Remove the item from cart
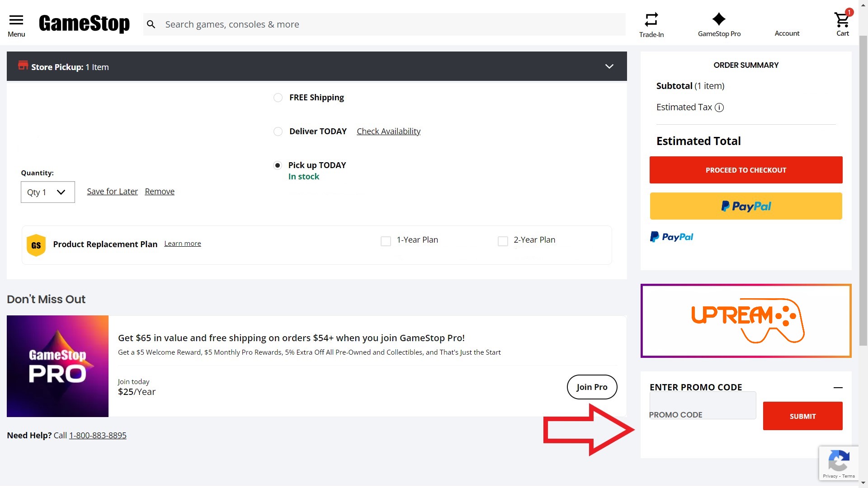This screenshot has width=868, height=488. [160, 192]
